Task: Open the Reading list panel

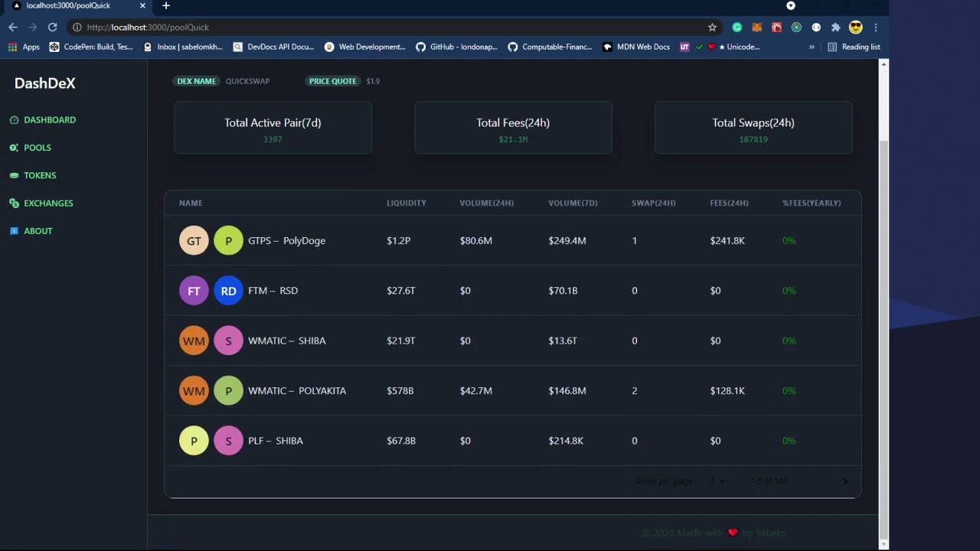Action: click(854, 47)
